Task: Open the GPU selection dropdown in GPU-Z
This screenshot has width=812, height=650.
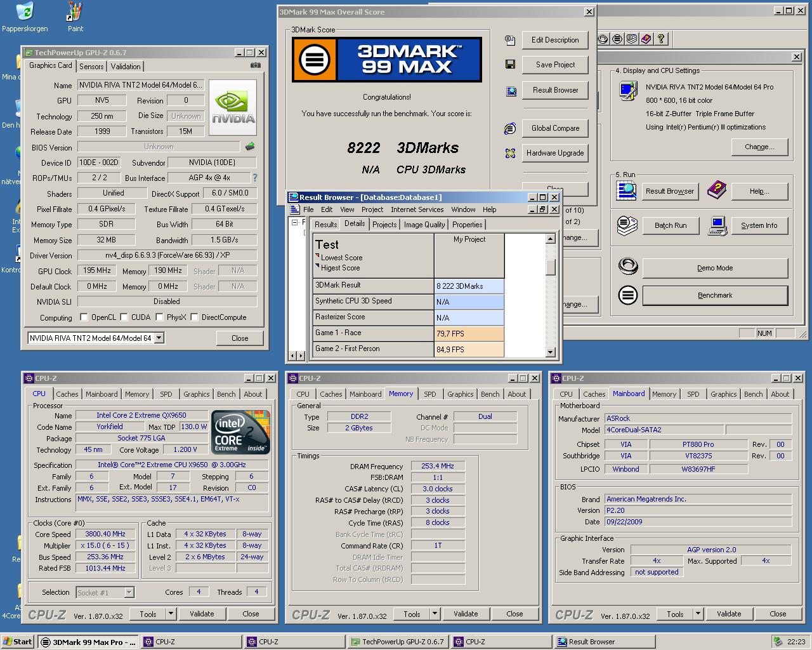Action: click(x=159, y=338)
